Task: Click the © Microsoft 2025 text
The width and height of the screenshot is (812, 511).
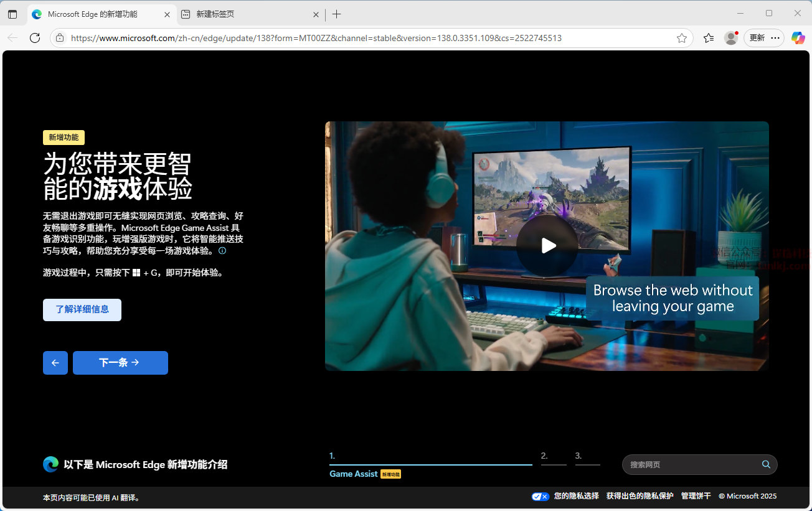Action: (x=748, y=496)
